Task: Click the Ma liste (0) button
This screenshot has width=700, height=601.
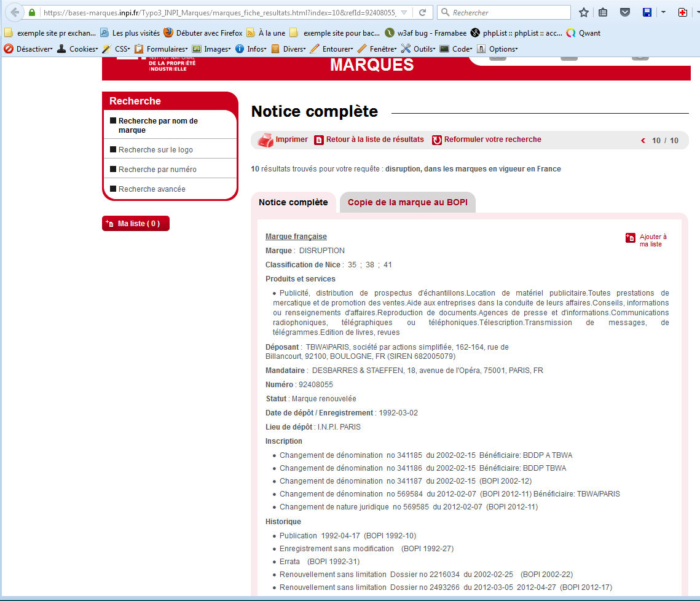Action: tap(136, 224)
